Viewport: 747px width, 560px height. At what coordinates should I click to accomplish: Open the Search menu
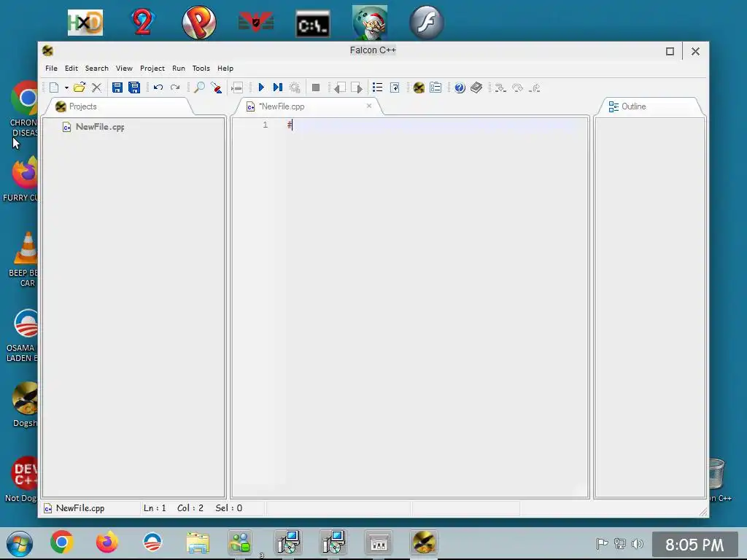click(97, 68)
